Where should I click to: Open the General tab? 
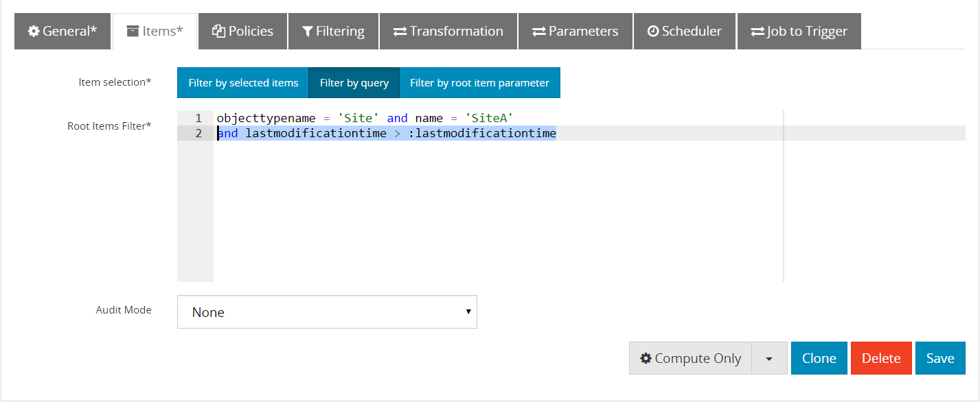click(x=62, y=32)
